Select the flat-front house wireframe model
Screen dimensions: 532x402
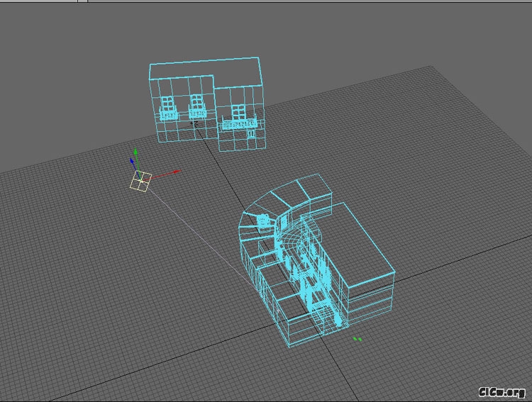point(206,104)
